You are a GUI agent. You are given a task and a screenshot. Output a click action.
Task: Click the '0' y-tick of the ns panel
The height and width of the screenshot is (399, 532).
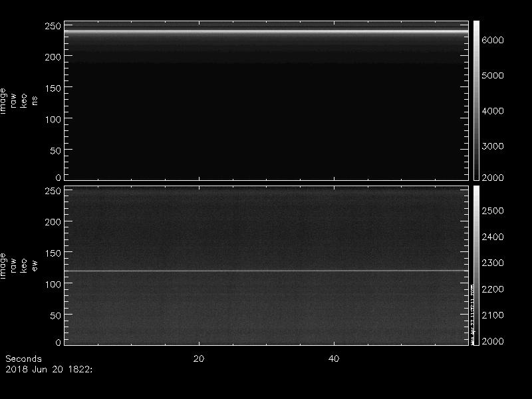tap(59, 178)
